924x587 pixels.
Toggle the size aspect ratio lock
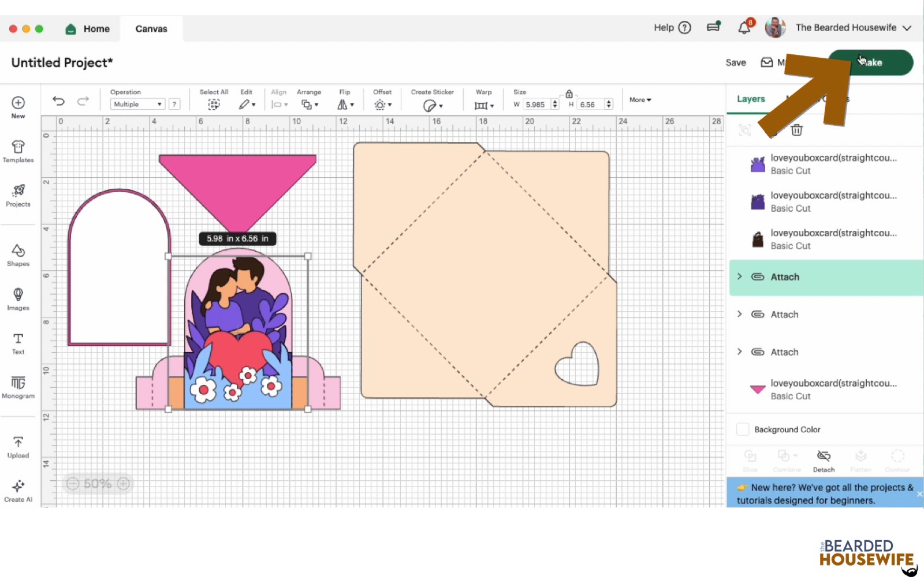[x=569, y=94]
